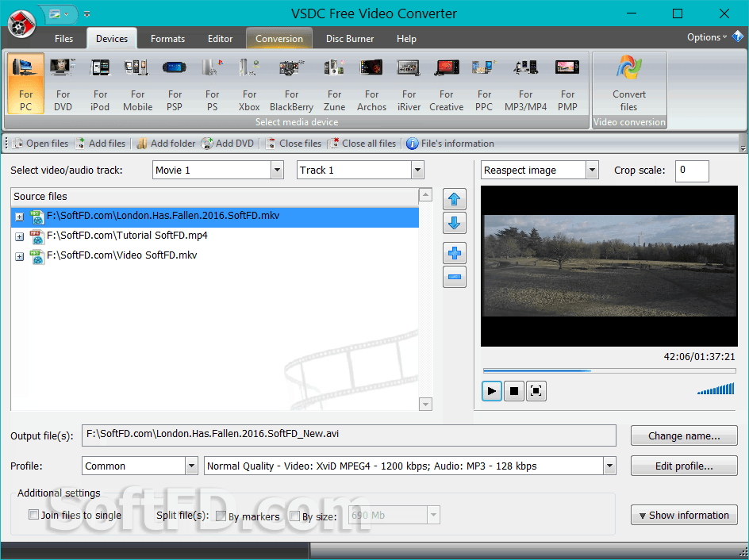This screenshot has height=560, width=749.
Task: Enable split By size checkbox
Action: pyautogui.click(x=294, y=516)
